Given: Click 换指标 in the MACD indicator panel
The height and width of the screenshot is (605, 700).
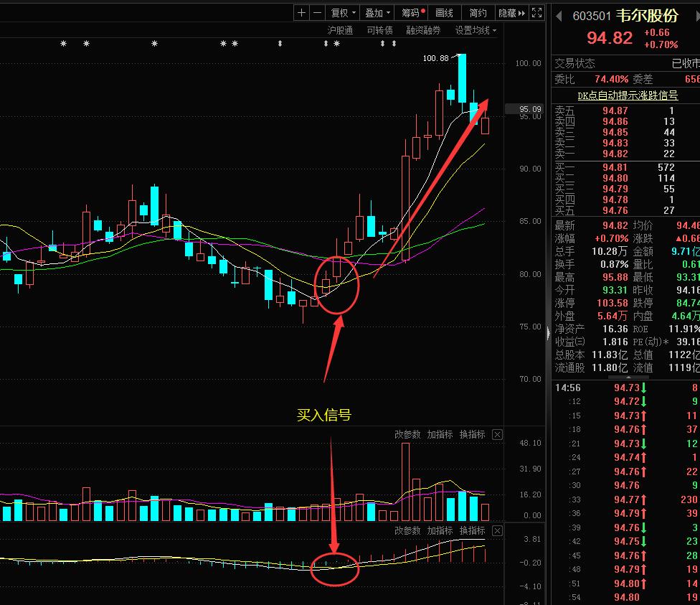Looking at the screenshot, I should [473, 530].
